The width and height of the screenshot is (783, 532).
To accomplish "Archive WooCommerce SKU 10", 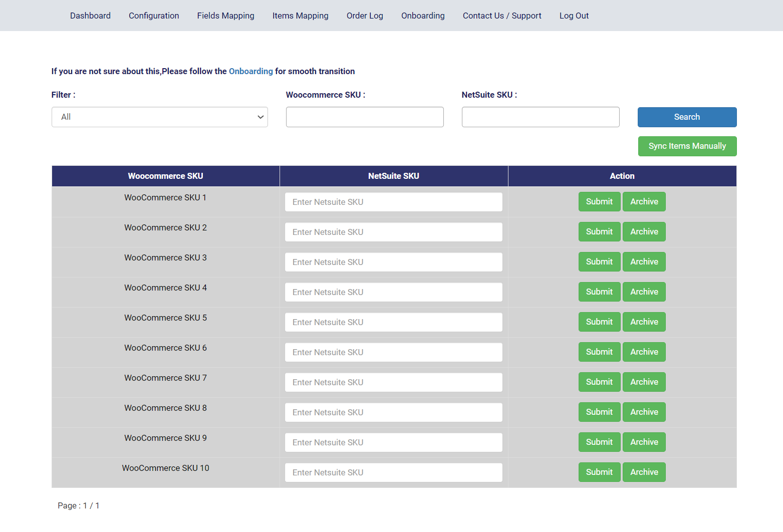I will click(644, 472).
